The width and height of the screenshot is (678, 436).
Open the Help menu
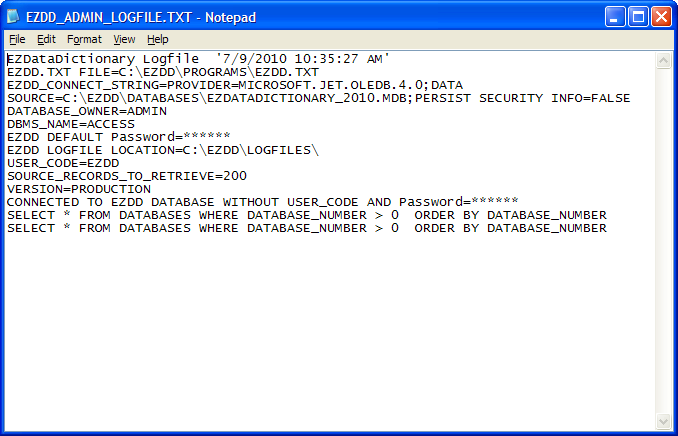click(158, 39)
